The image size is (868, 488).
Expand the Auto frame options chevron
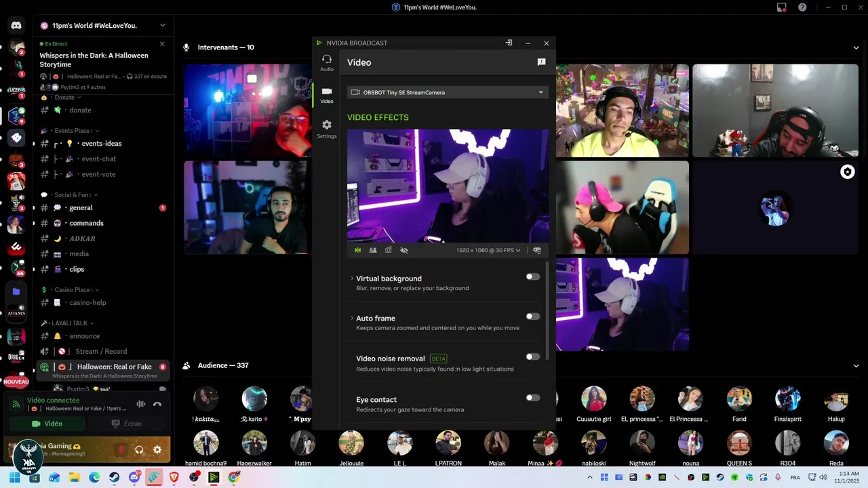tap(352, 318)
